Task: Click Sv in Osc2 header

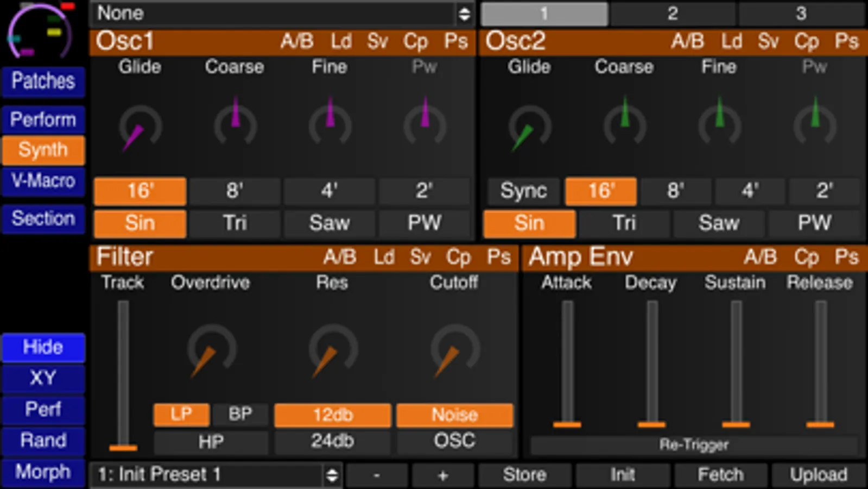Action: (768, 41)
